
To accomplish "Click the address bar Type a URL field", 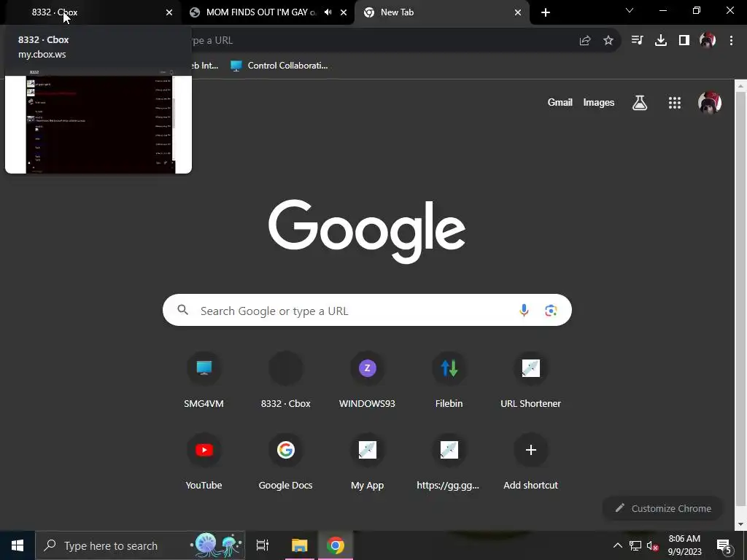I will pos(376,41).
